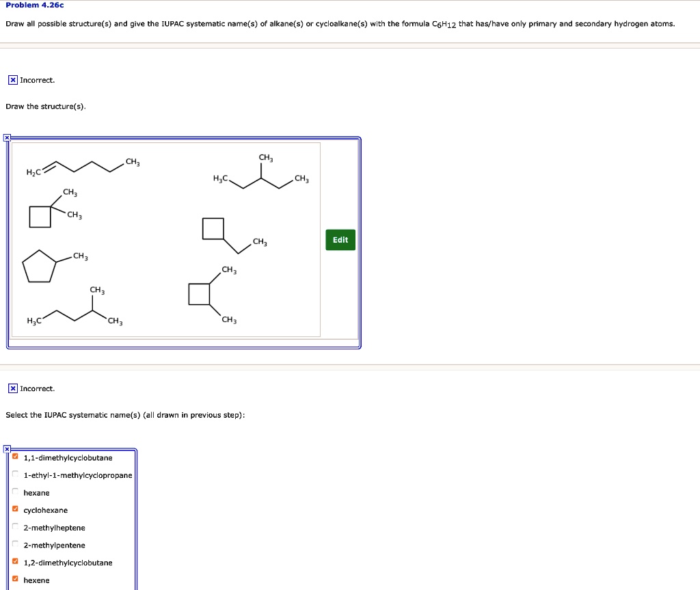700x590 pixels.
Task: Click the small x on the answer list panel
Action: click(6, 449)
